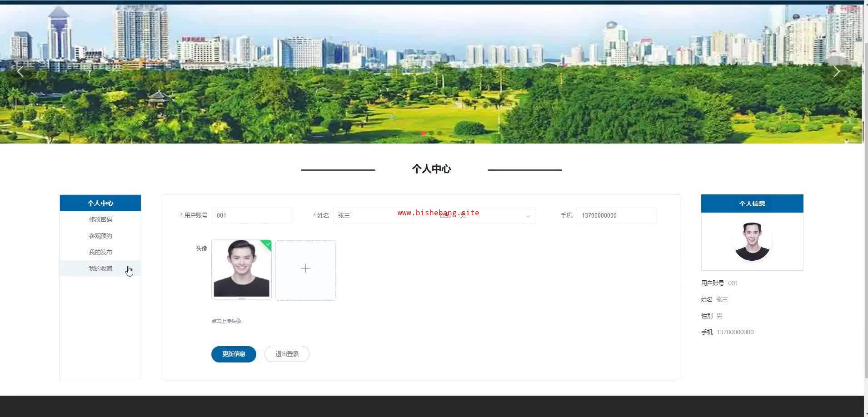This screenshot has height=417, width=868.
Task: Go to previous banner slide arrow
Action: pyautogui.click(x=20, y=71)
